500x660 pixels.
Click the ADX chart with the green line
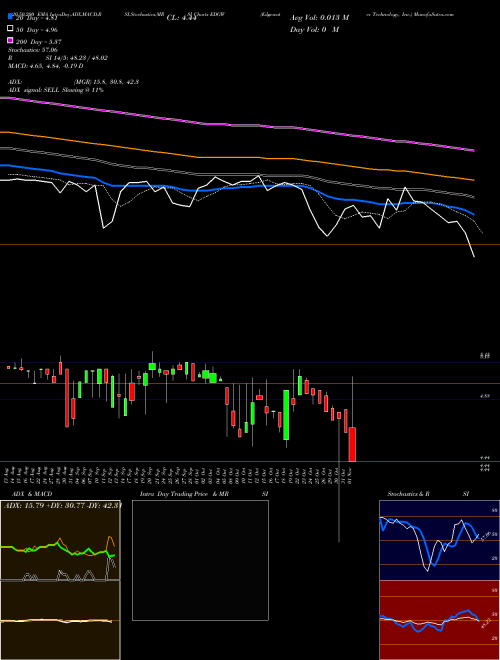click(60, 540)
